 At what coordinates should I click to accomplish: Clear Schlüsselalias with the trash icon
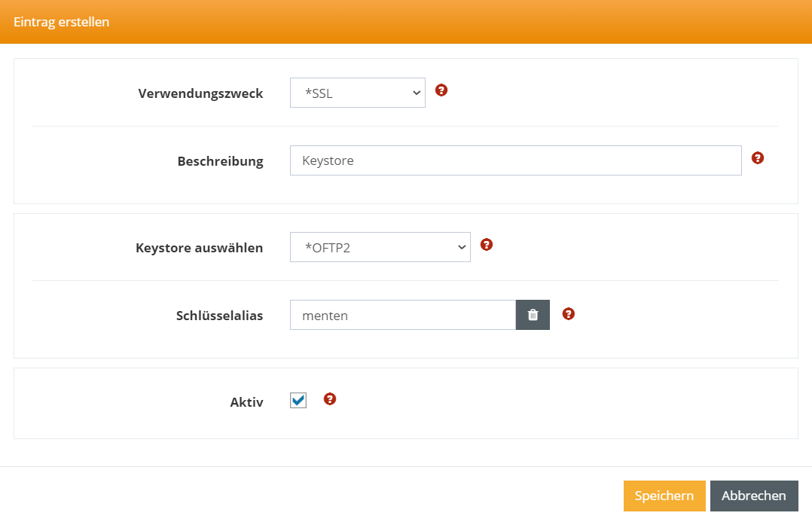click(x=533, y=315)
